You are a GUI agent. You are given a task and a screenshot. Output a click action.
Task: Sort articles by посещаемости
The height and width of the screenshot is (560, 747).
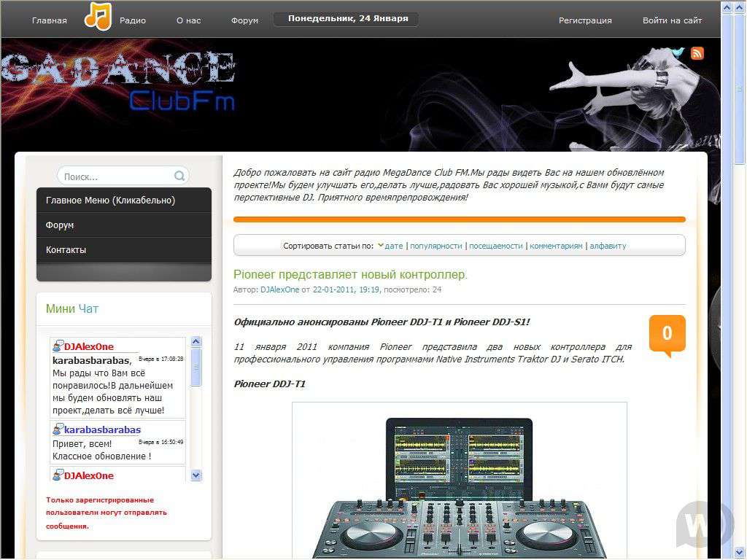pos(496,246)
